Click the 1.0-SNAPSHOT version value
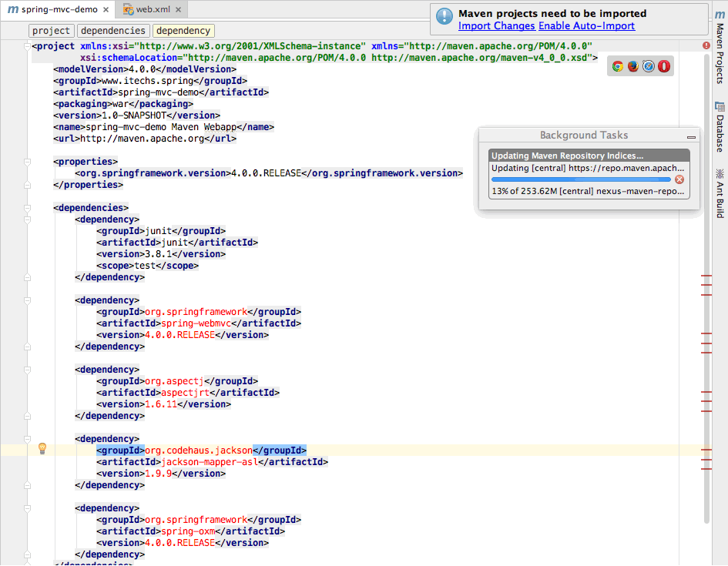The height and width of the screenshot is (566, 728). [x=134, y=116]
